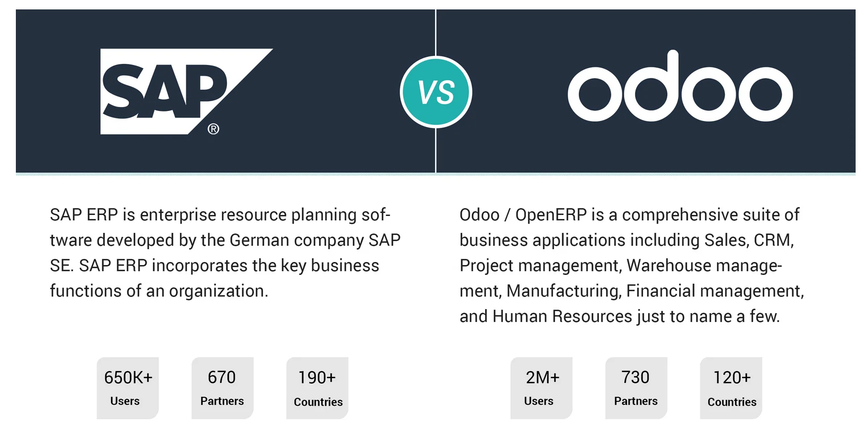Click the letter 'd' in the Odoo logo
This screenshot has height=434, width=868.
(651, 86)
